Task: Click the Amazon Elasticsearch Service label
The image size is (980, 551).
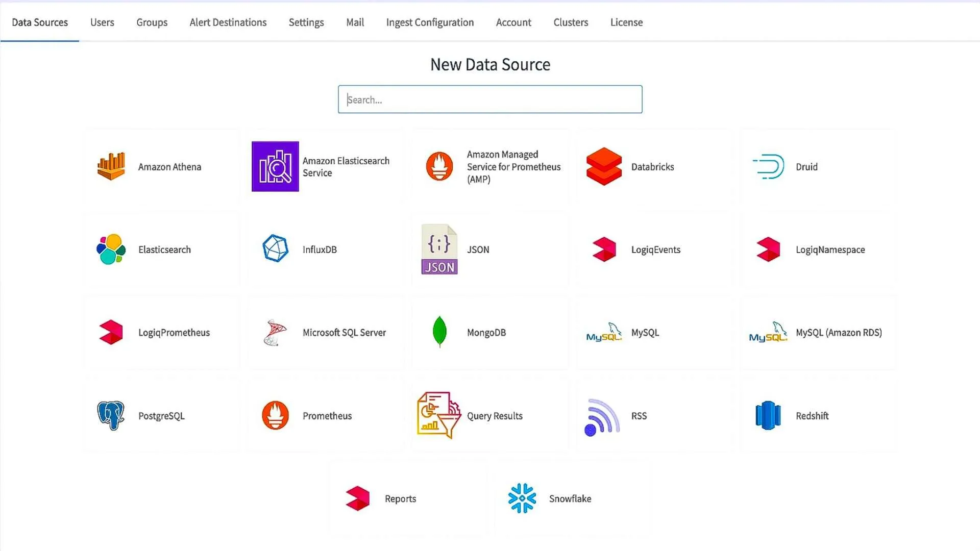Action: (346, 167)
